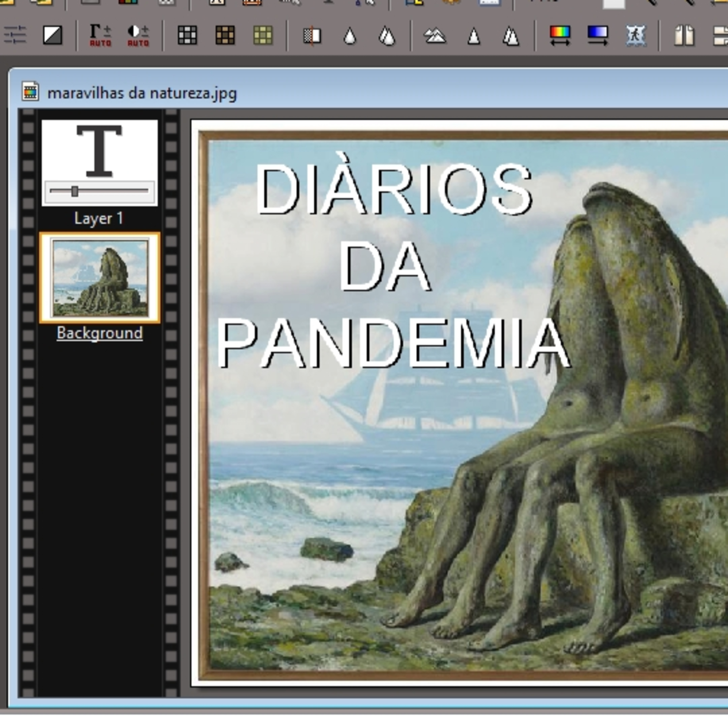
Task: Open rainbow hue variation tool
Action: (560, 35)
